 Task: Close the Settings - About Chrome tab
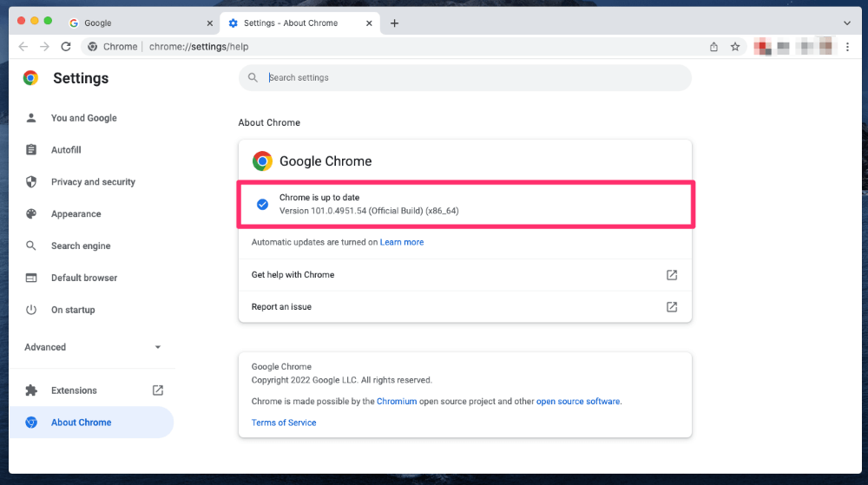[369, 23]
